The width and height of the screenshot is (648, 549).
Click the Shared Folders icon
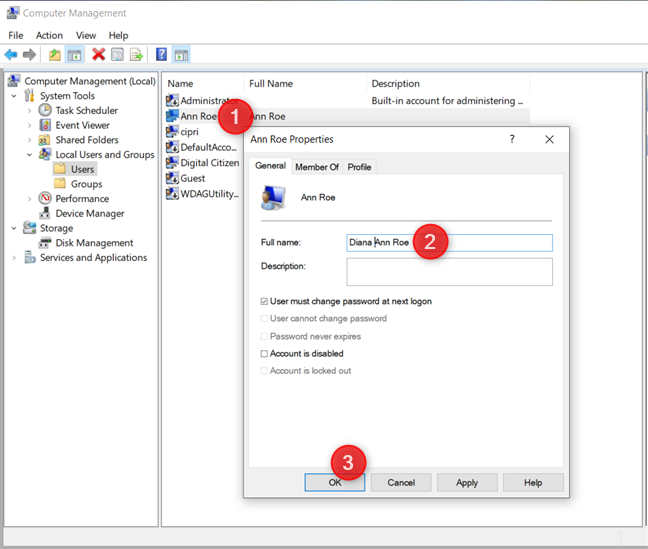click(45, 140)
